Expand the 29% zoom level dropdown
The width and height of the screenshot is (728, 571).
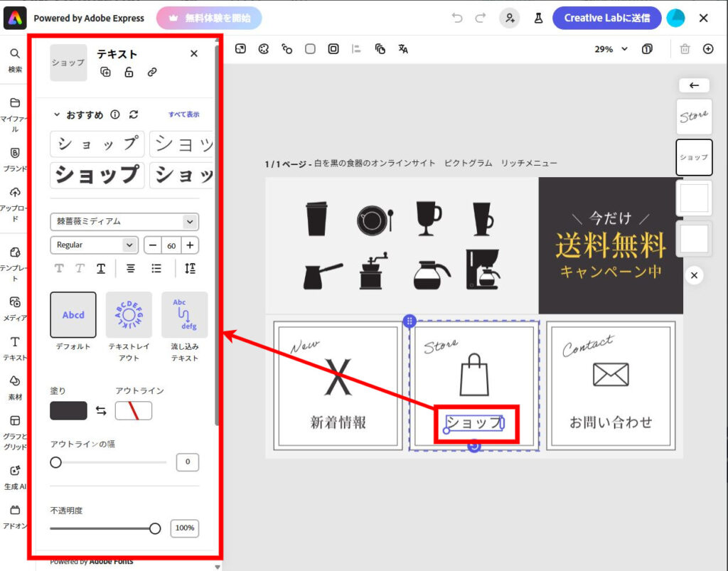point(611,49)
